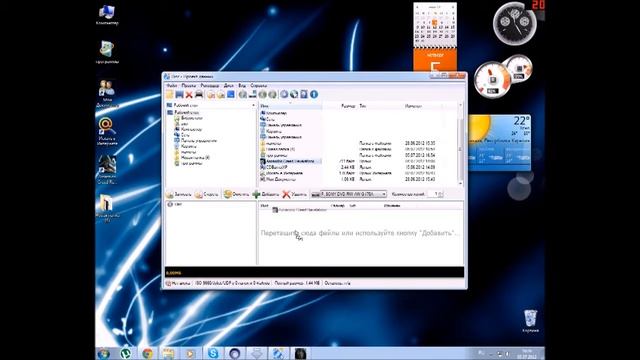Click the Windows Start button

point(104,353)
